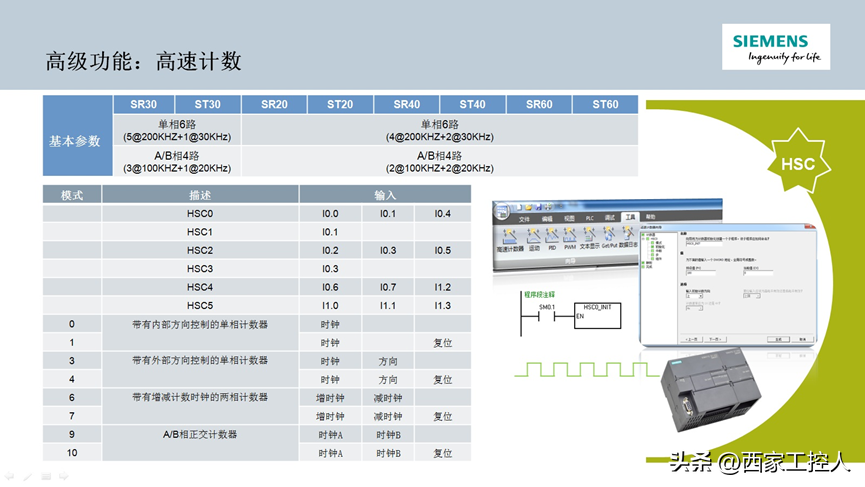Switch to the 工具 ribbon tab
The width and height of the screenshot is (865, 487).
[629, 217]
